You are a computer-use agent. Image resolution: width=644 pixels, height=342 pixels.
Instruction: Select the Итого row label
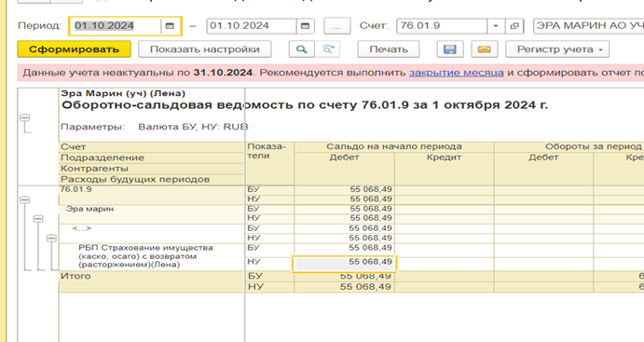point(75,276)
